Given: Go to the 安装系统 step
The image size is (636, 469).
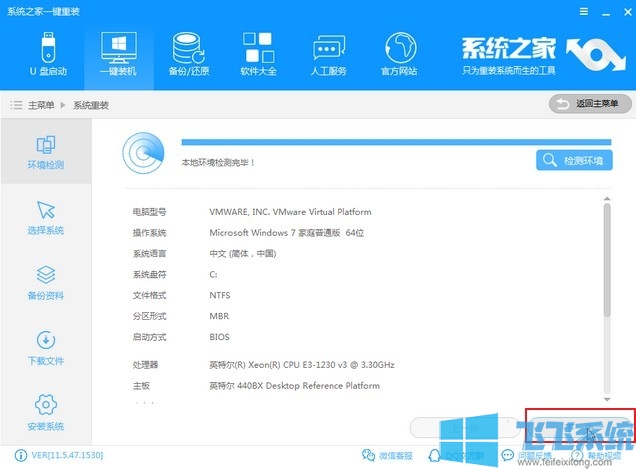Looking at the screenshot, I should pyautogui.click(x=46, y=413).
